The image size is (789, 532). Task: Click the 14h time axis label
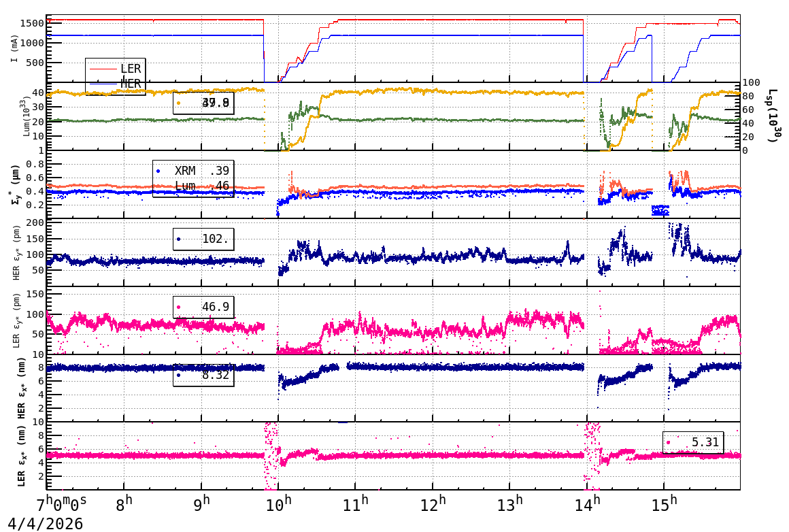point(587,503)
